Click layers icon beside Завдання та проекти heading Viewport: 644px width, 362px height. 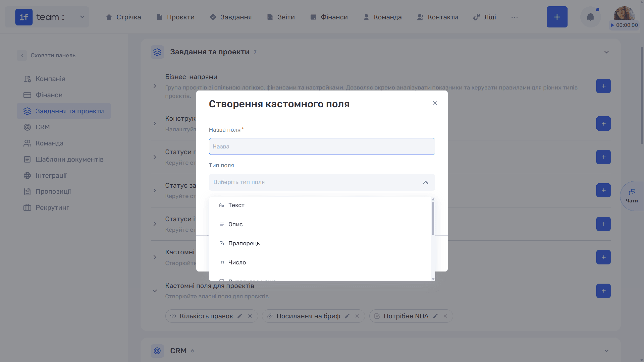[157, 52]
